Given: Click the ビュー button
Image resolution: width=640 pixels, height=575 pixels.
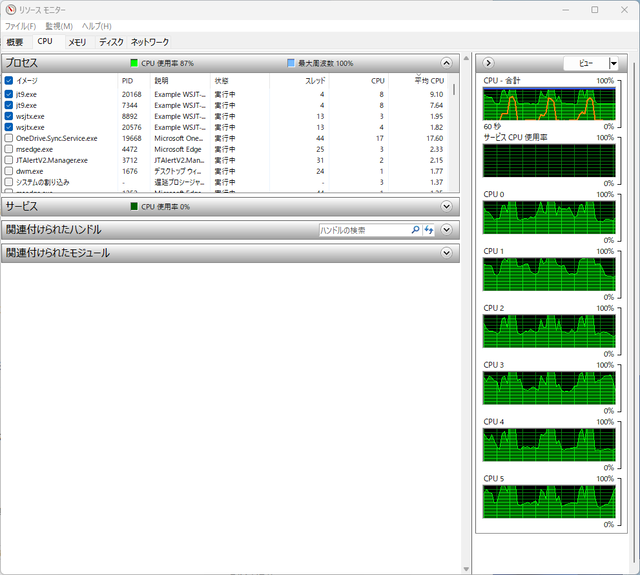Looking at the screenshot, I should (586, 63).
